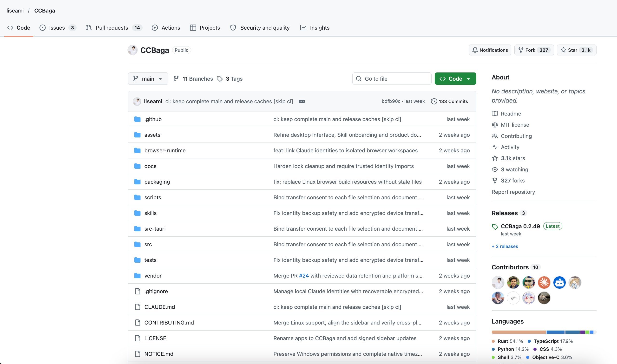Open the src-tauri folder
Screen dimensions: 617x364
click(155, 229)
